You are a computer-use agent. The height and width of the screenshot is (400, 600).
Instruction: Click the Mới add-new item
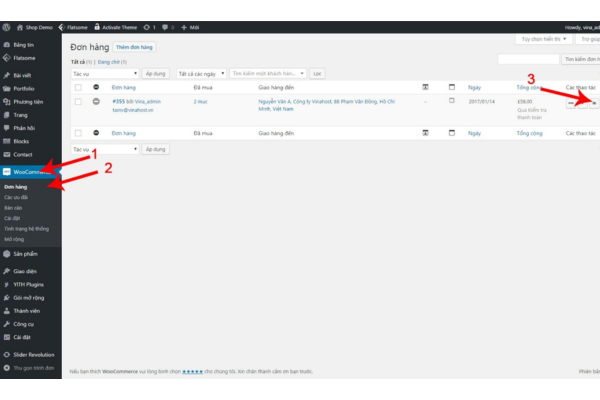(x=190, y=27)
